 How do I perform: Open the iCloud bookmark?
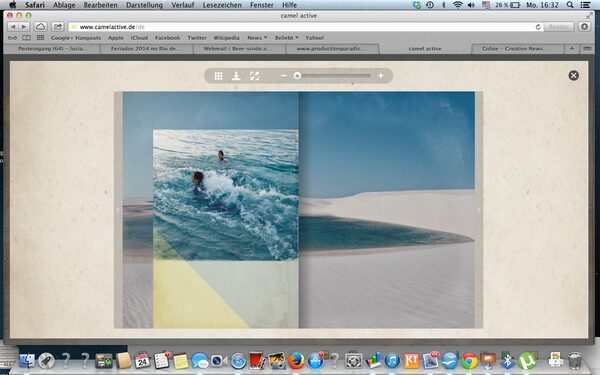139,38
